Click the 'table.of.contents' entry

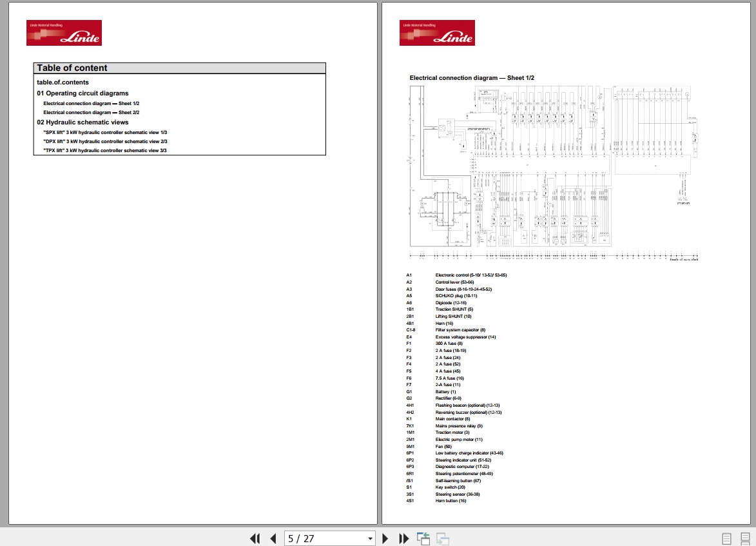(63, 82)
